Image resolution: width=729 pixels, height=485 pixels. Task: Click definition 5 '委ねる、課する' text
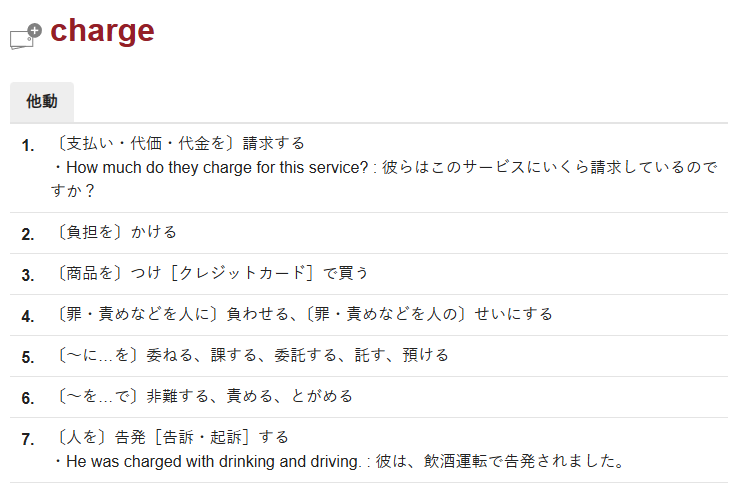(x=252, y=355)
